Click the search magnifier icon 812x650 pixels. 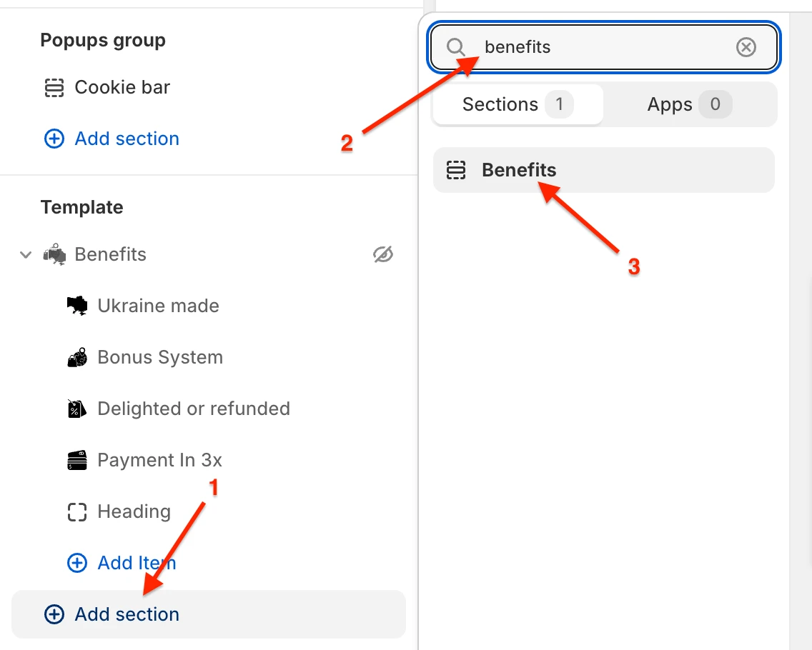click(456, 47)
